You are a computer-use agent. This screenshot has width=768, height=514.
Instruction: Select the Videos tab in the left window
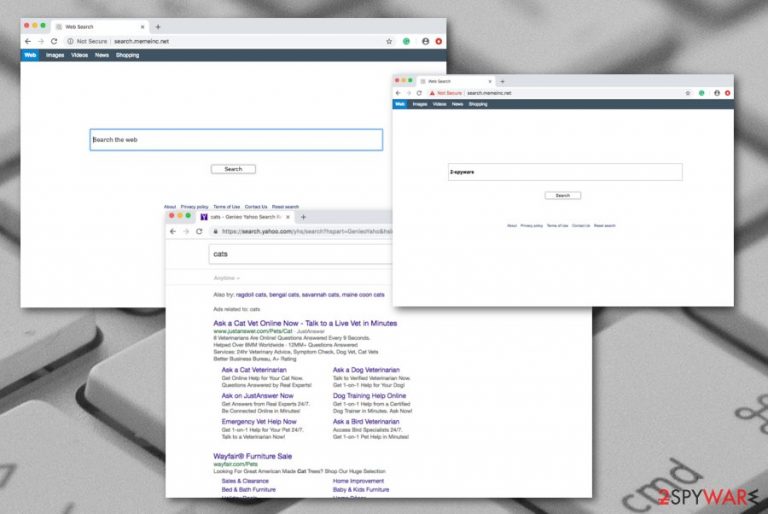pos(79,55)
